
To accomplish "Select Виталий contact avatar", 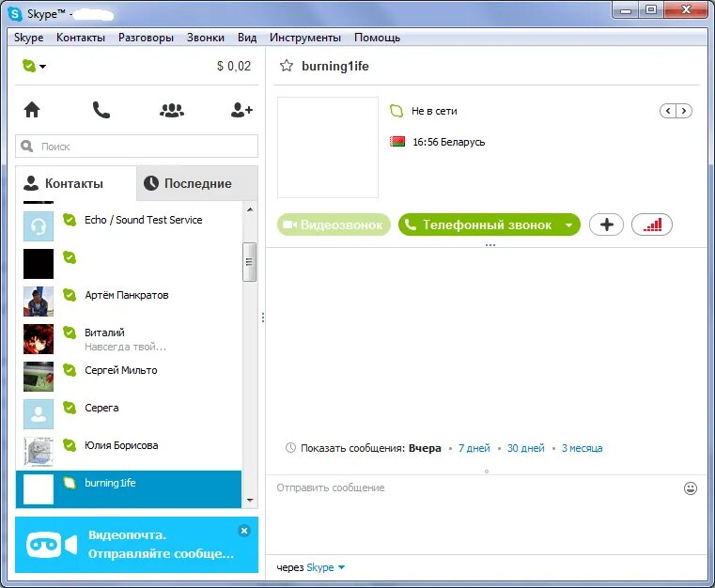I will pyautogui.click(x=39, y=339).
